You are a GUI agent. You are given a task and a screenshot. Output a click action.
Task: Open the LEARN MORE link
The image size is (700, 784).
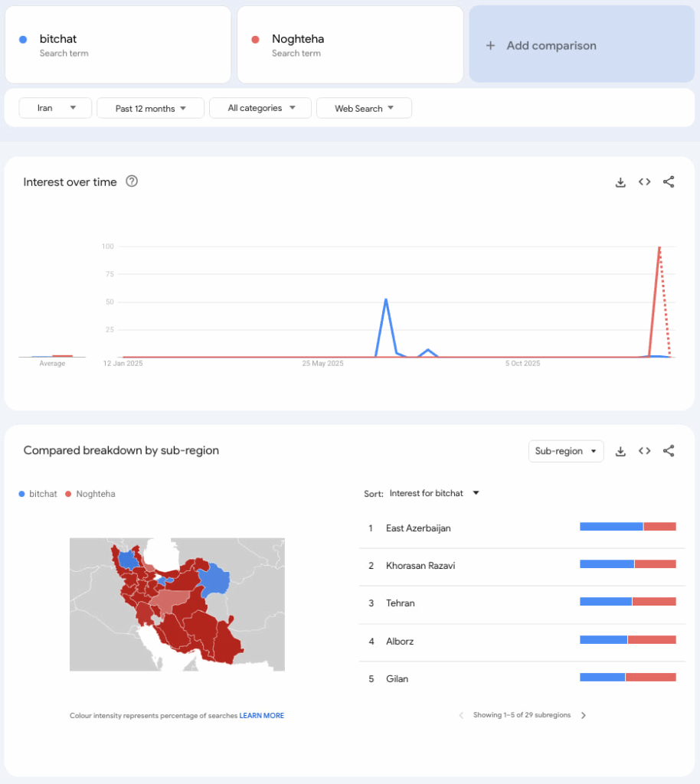pos(261,715)
